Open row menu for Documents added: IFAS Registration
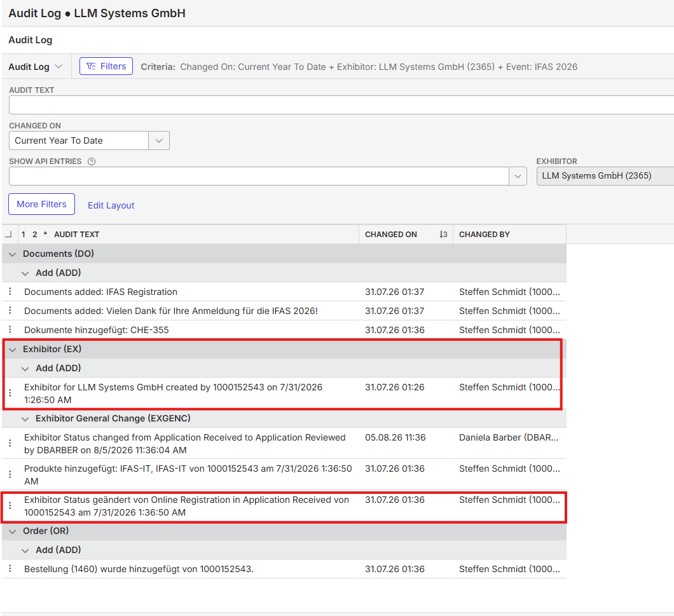 (10, 291)
